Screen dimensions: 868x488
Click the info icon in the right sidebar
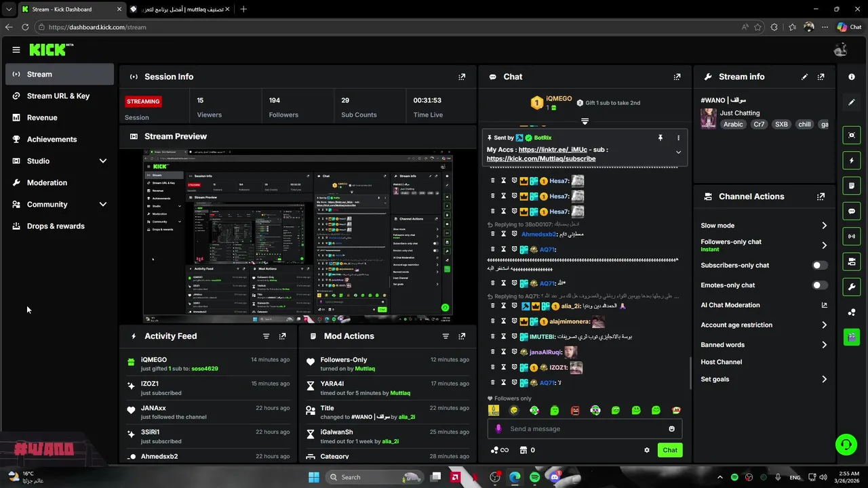pyautogui.click(x=852, y=77)
